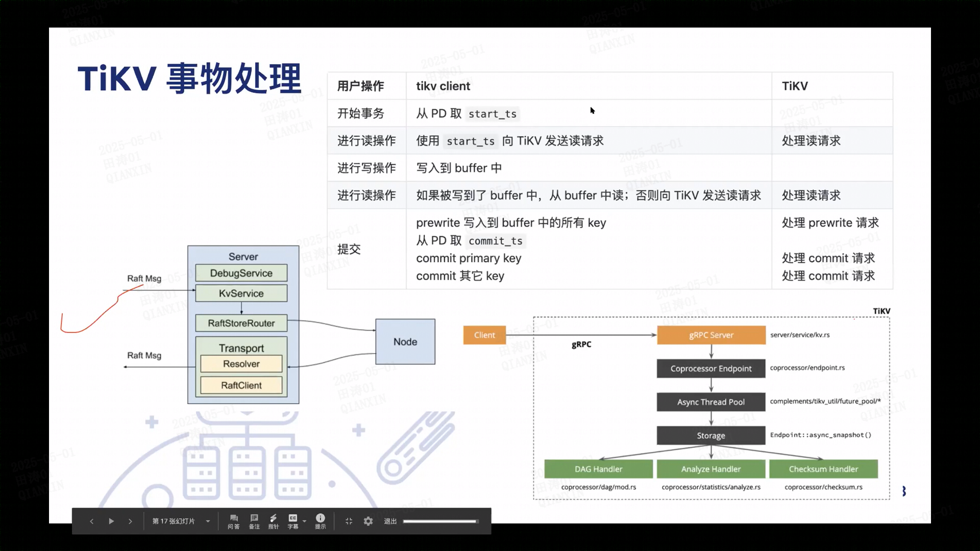Toggle the laser pointer (指针)

pyautogui.click(x=274, y=521)
